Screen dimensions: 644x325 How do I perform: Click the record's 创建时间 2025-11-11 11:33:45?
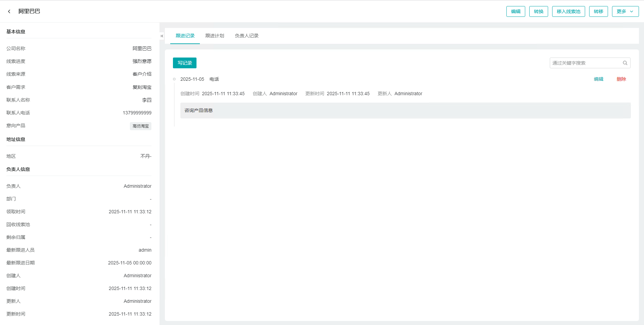click(x=223, y=94)
